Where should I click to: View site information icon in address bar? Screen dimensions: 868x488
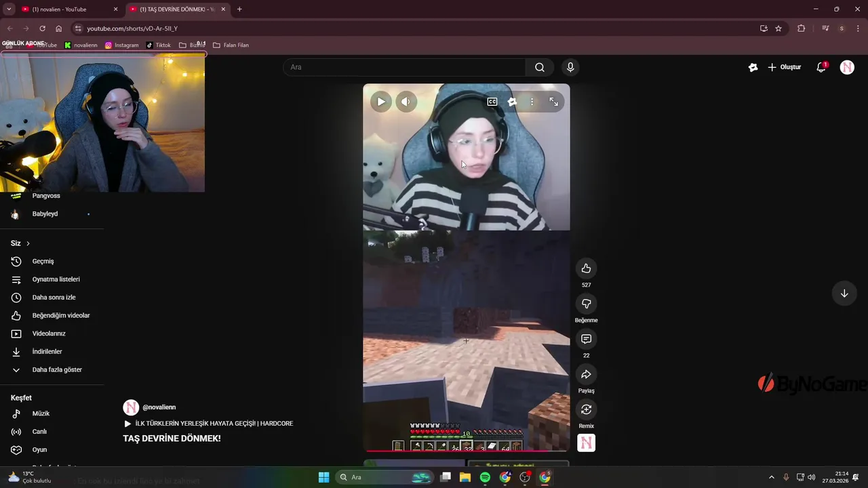(78, 28)
